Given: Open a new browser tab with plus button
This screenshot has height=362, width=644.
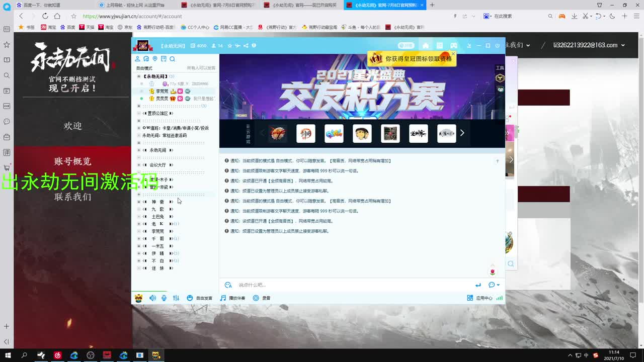Looking at the screenshot, I should point(432,5).
